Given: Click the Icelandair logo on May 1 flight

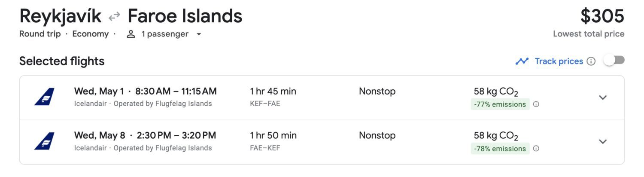Looking at the screenshot, I should click(x=45, y=97).
